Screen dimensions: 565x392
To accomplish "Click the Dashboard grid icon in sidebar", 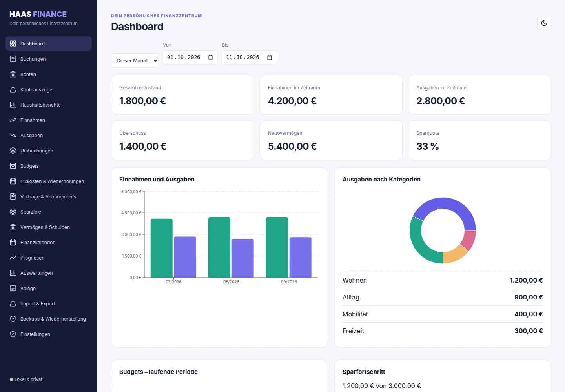I will 13,44.
